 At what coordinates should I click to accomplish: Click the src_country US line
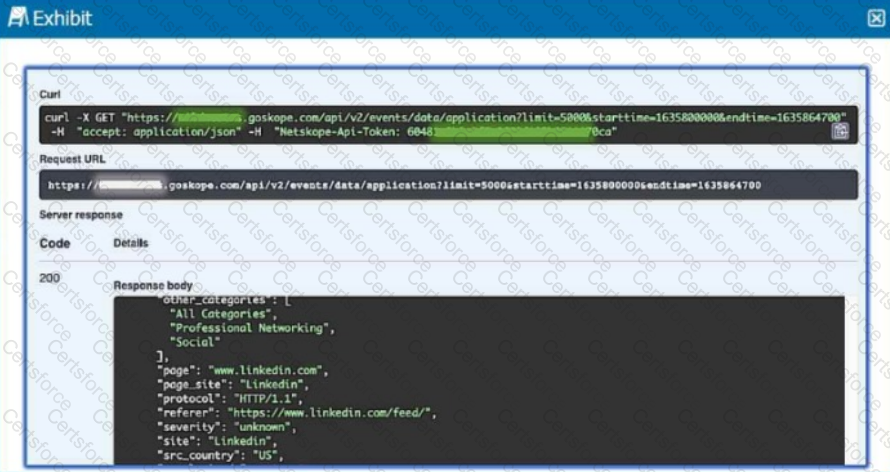coord(220,453)
